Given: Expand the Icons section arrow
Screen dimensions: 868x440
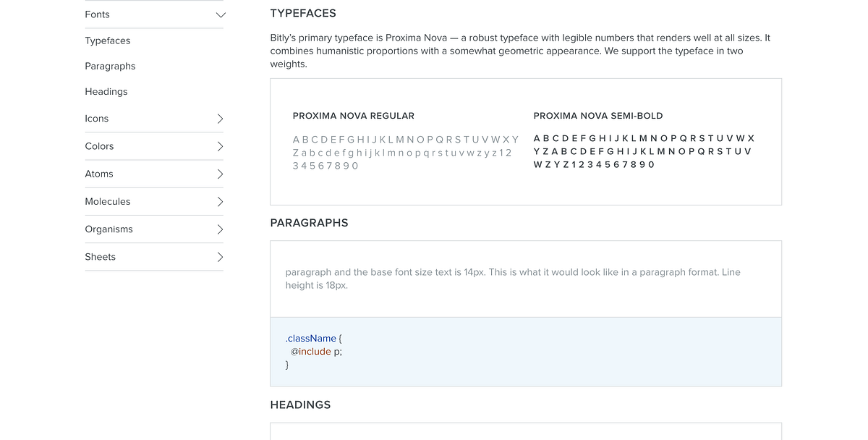Looking at the screenshot, I should (221, 119).
